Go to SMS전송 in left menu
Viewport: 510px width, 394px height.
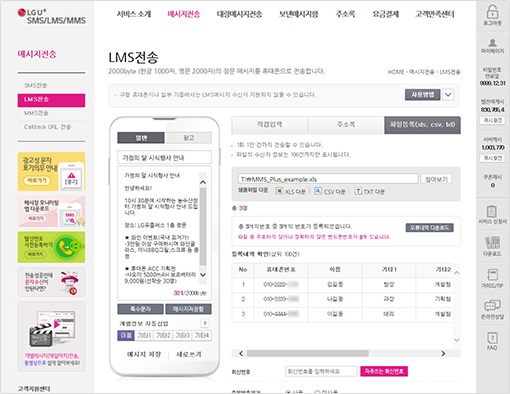click(x=36, y=85)
